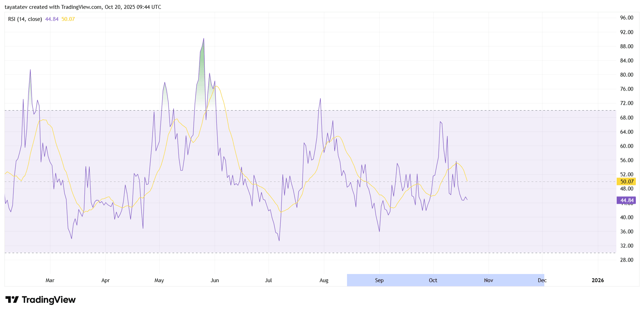Click the 96.00 label on the value scale
Screen dimensions: 644x313
click(626, 18)
